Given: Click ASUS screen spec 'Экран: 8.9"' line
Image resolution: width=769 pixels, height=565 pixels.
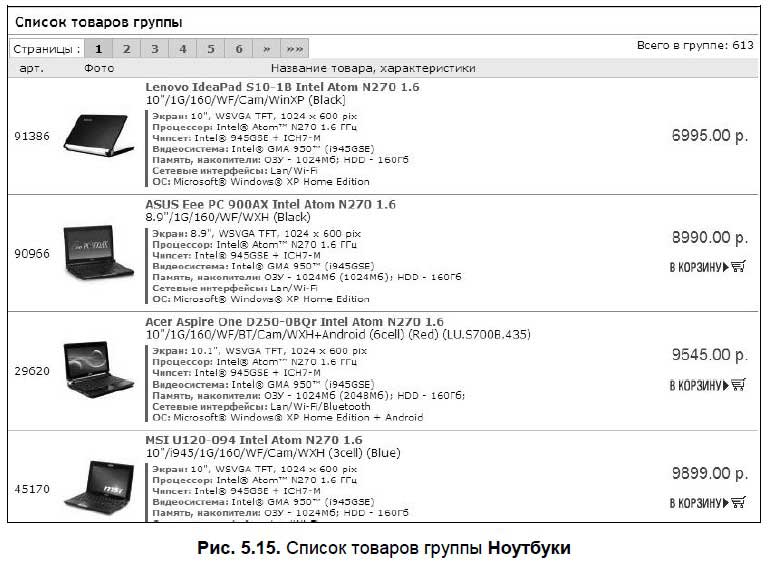Looking at the screenshot, I should point(256,233).
